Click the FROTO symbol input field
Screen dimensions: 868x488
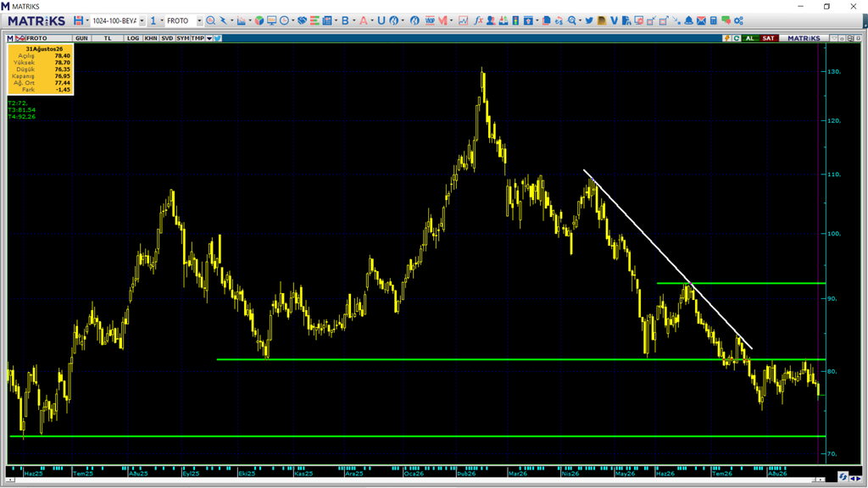pyautogui.click(x=180, y=20)
